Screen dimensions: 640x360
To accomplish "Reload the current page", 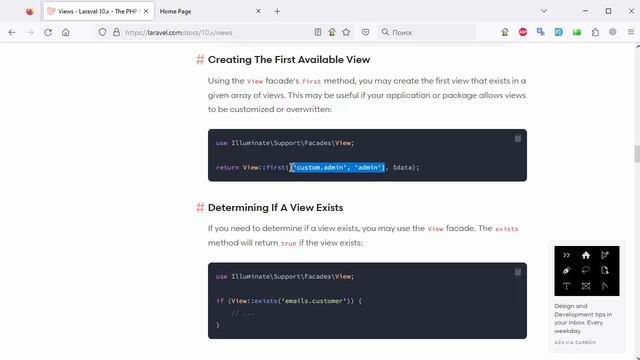I will coord(48,32).
